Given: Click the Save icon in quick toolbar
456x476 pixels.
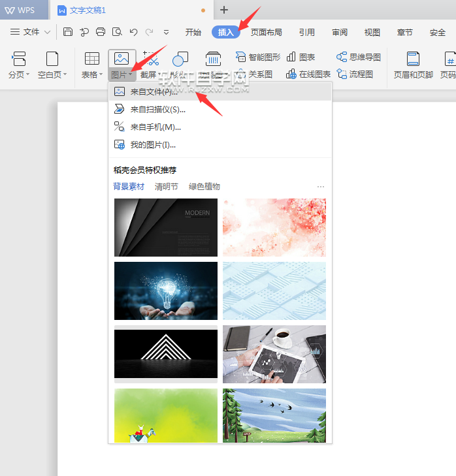Looking at the screenshot, I should click(68, 31).
